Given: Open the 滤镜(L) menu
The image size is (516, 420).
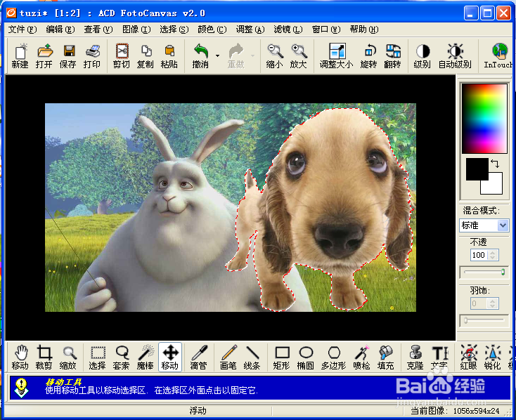Looking at the screenshot, I should click(288, 29).
